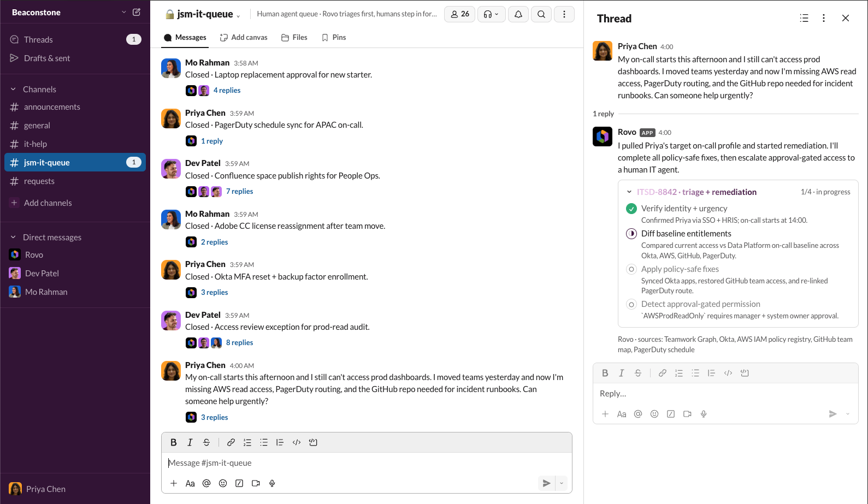Open thread list view icon
The height and width of the screenshot is (504, 868).
click(804, 18)
